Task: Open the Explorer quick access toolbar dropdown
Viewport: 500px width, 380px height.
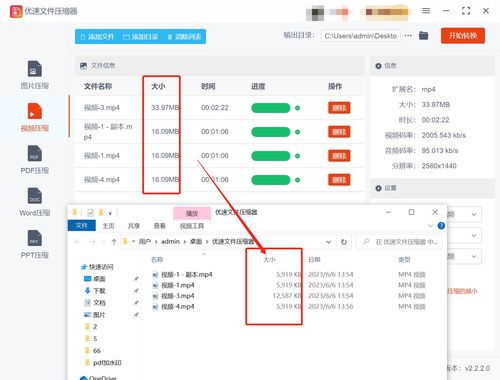Action: pos(110,213)
